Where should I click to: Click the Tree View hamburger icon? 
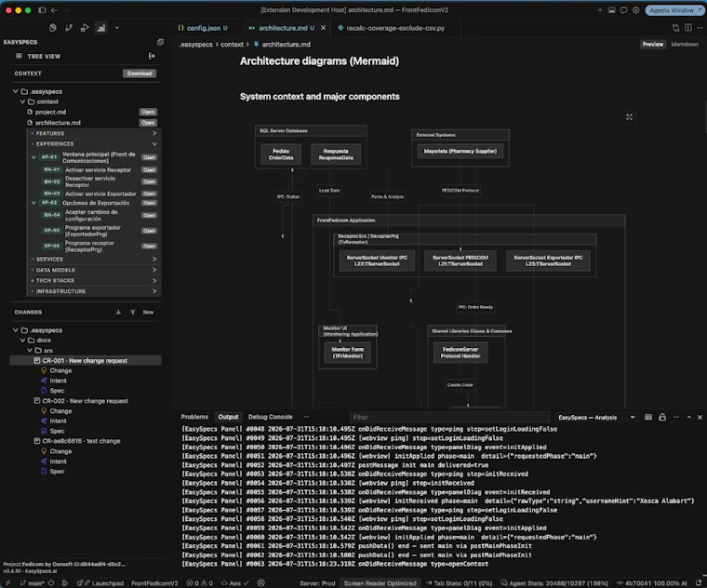click(19, 56)
